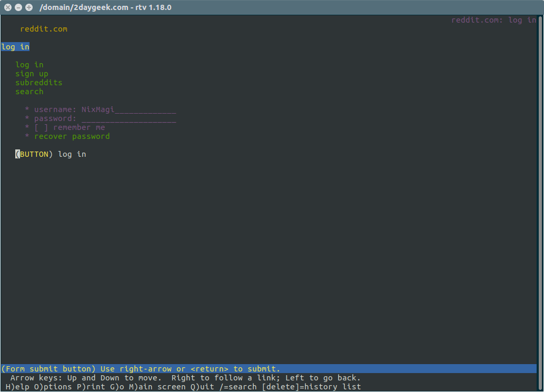The width and height of the screenshot is (544, 392).
Task: Click the Form submit button status line
Action: click(269, 369)
